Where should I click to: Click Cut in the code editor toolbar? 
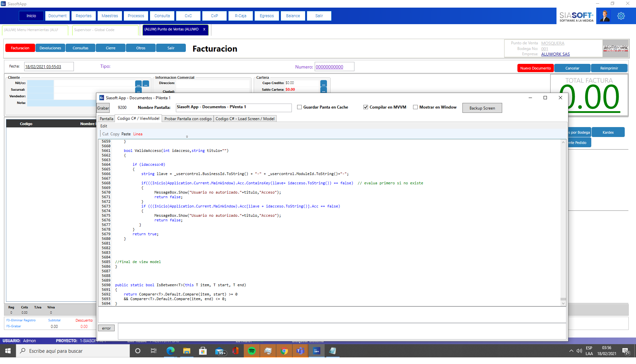pos(105,134)
